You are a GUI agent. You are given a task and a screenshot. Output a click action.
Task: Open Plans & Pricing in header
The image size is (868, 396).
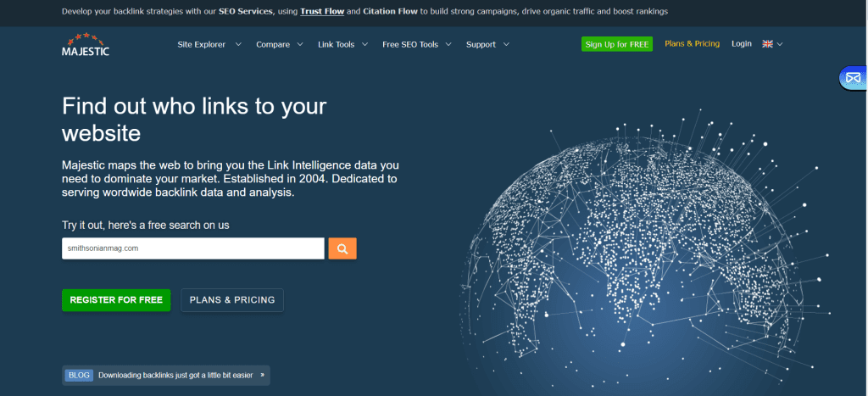point(692,44)
